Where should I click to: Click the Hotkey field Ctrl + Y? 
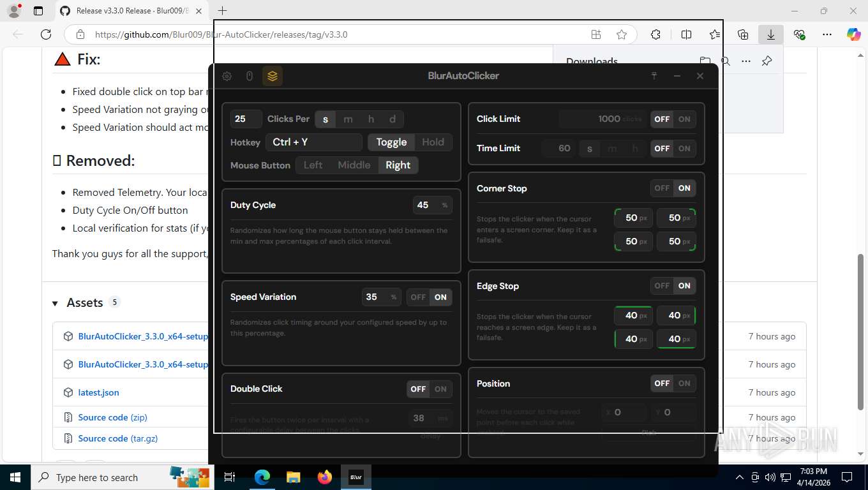[x=314, y=142]
